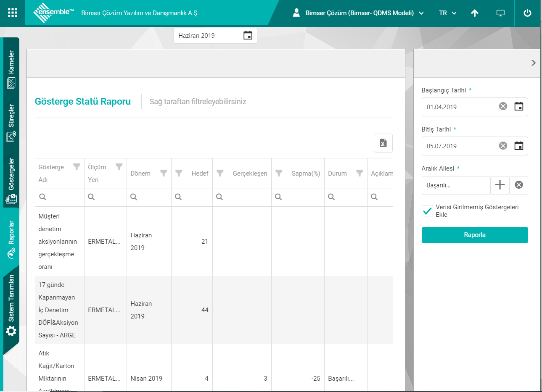The image size is (542, 392).
Task: Open the Sistem Tanımları side tab
Action: coord(11,305)
